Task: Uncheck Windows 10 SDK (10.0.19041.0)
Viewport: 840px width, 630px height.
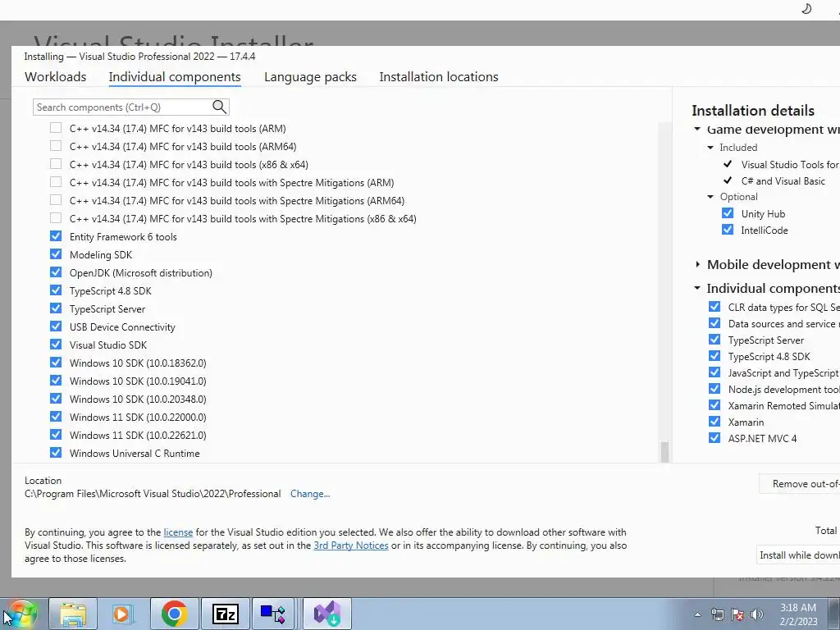Action: pos(56,381)
